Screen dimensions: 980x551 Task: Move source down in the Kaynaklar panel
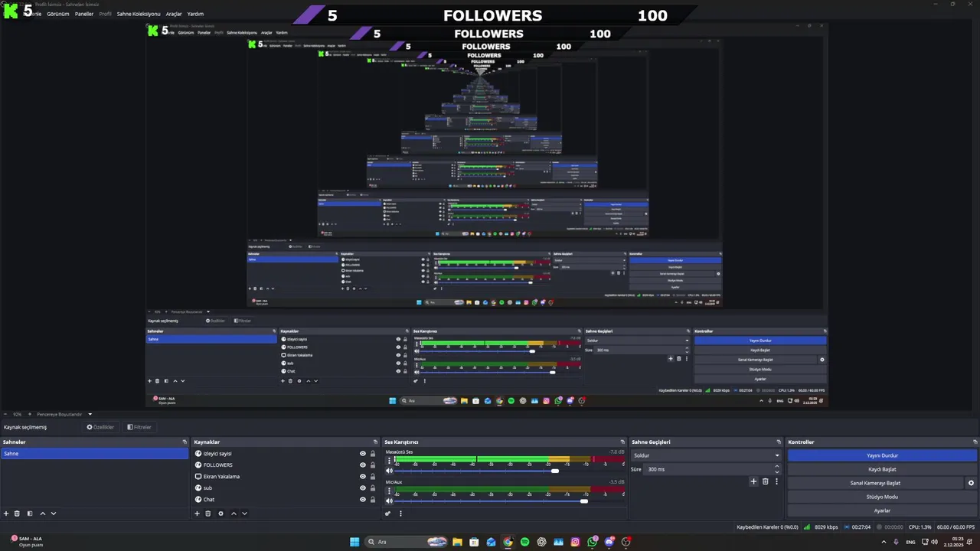coord(244,514)
